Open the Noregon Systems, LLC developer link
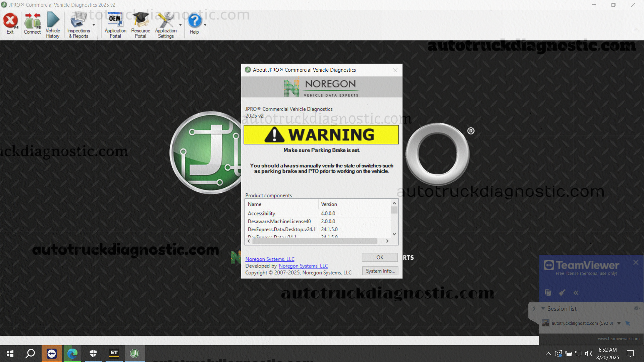This screenshot has height=362, width=644. click(303, 266)
